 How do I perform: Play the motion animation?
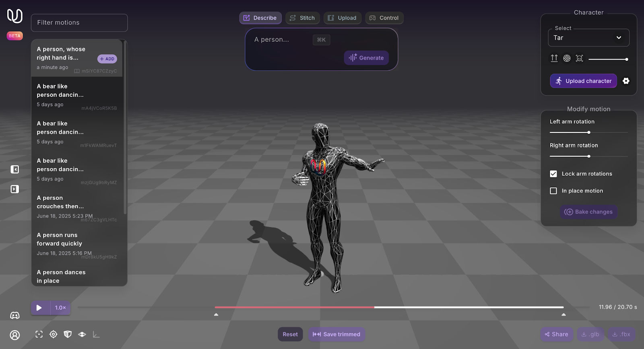pyautogui.click(x=39, y=308)
